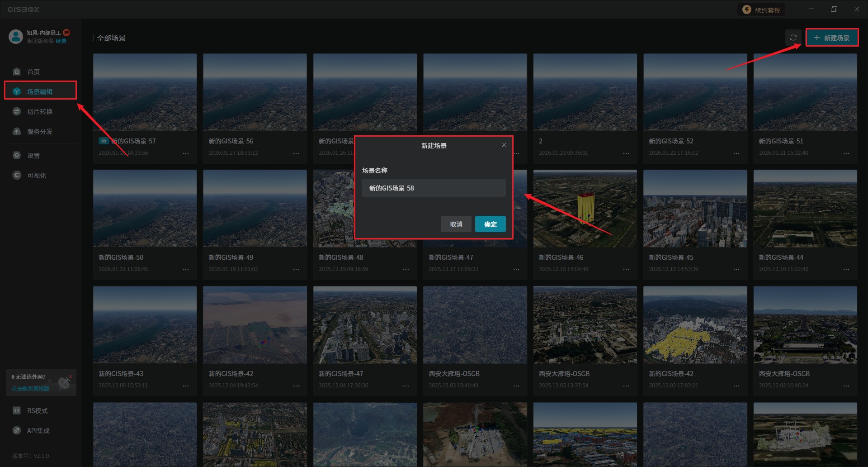Click the 服务分发 sidebar icon
The image size is (868, 467).
click(x=17, y=132)
